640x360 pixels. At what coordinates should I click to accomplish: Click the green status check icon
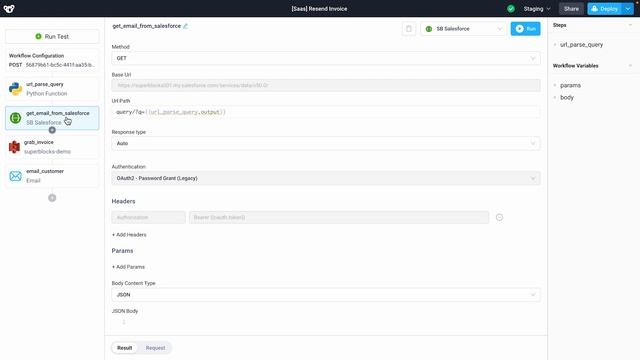pyautogui.click(x=511, y=9)
